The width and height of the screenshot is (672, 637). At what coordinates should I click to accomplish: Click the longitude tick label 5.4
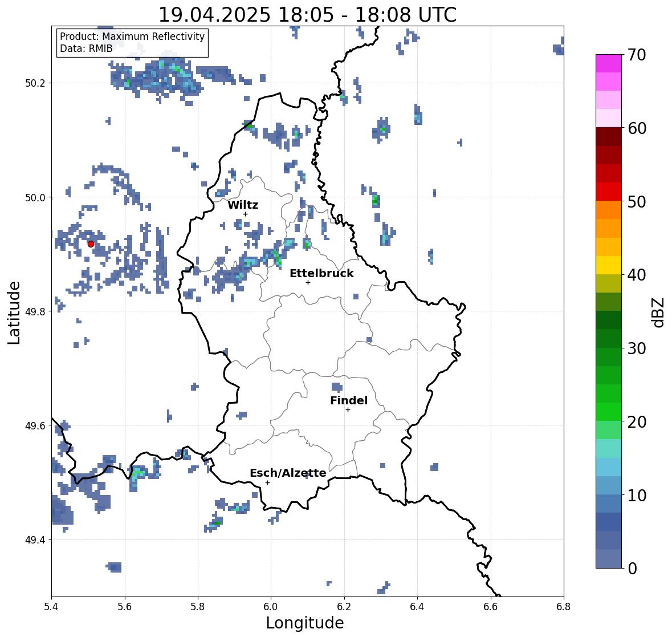(51, 606)
